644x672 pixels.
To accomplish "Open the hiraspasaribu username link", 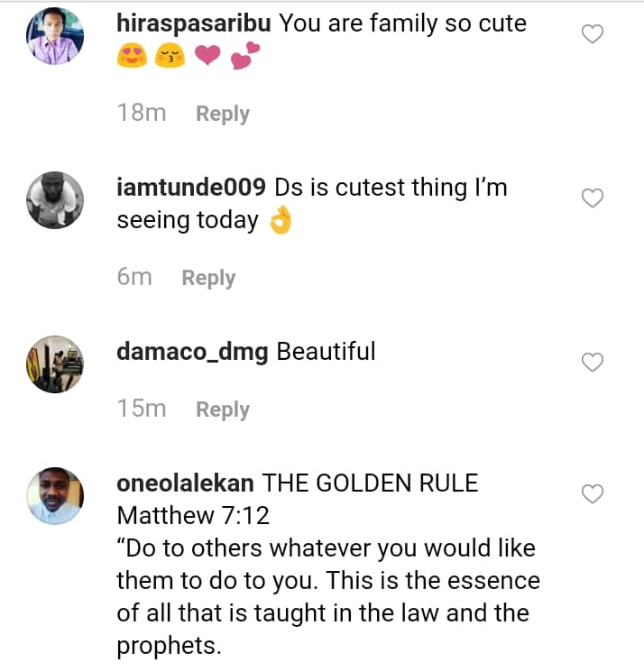I will pyautogui.click(x=194, y=23).
